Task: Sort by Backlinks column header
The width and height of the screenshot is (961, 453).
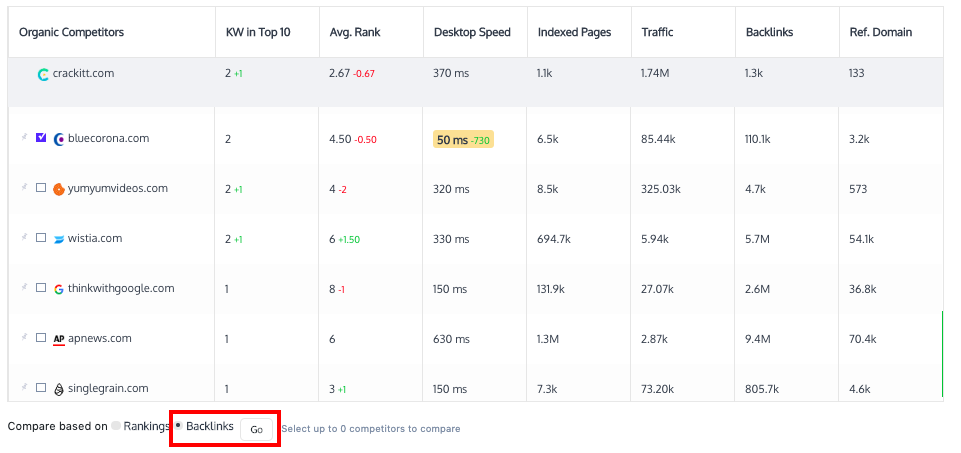Action: (x=769, y=32)
